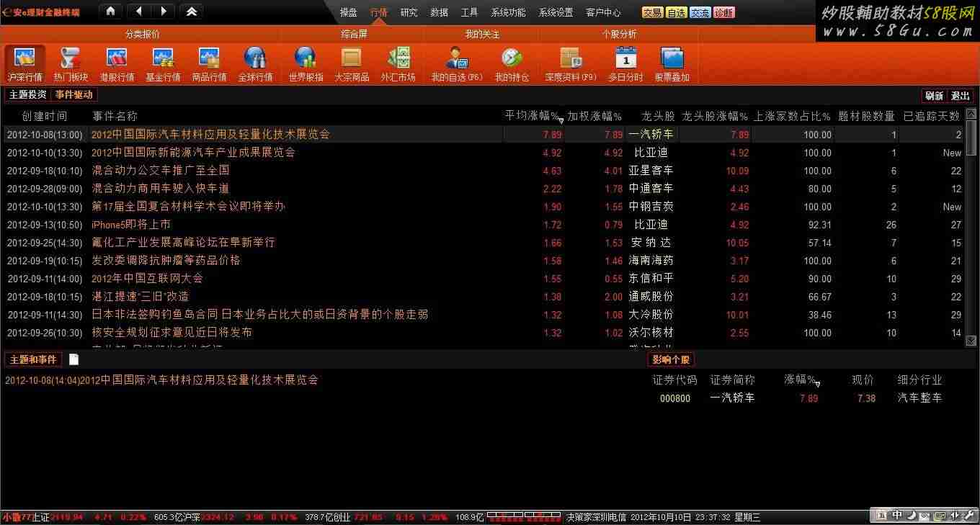Open the 行情 menu
Image resolution: width=980 pixels, height=525 pixels.
tap(379, 12)
